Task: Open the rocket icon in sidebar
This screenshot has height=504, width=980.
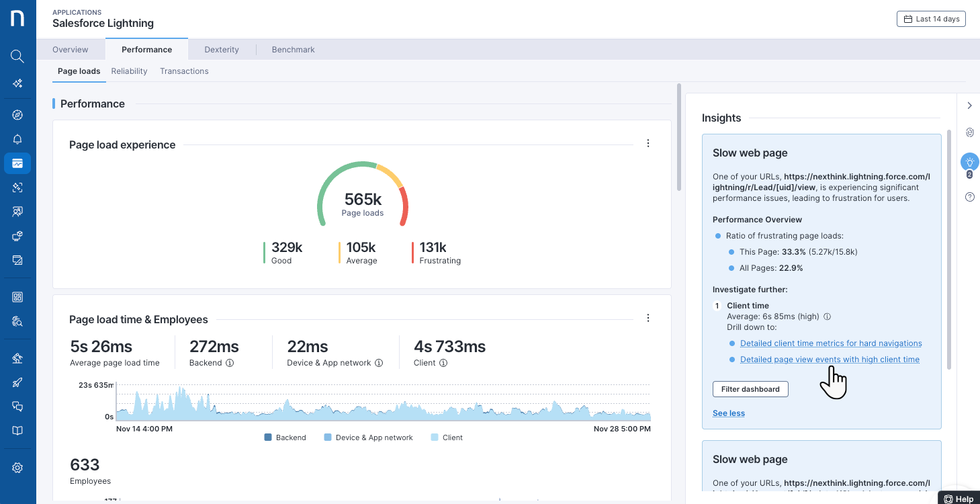Action: coord(17,382)
